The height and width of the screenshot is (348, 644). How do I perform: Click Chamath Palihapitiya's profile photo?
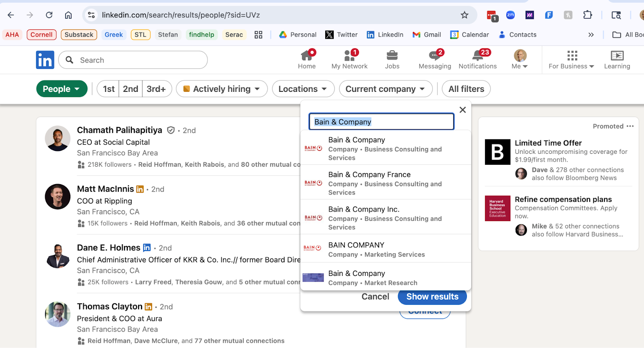[58, 138]
